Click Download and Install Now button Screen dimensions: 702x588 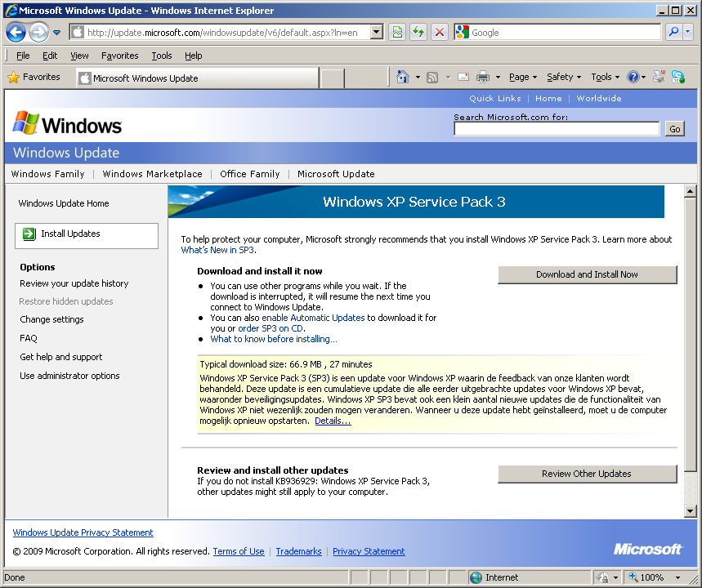(587, 274)
